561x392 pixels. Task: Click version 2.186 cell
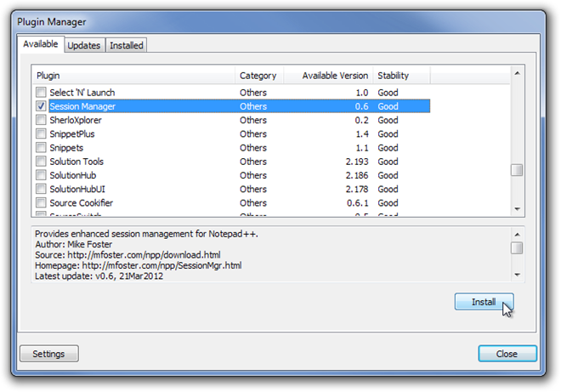[357, 175]
